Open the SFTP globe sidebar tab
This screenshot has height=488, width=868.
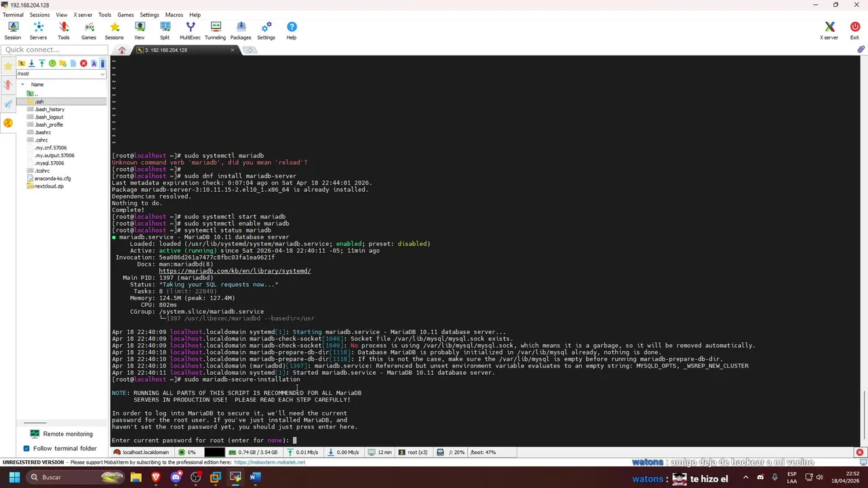8,123
